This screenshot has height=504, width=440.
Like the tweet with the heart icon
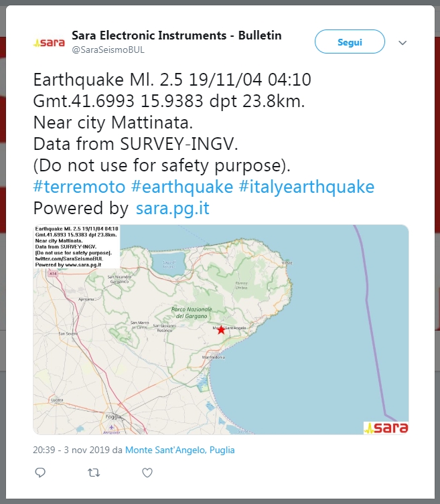147,473
